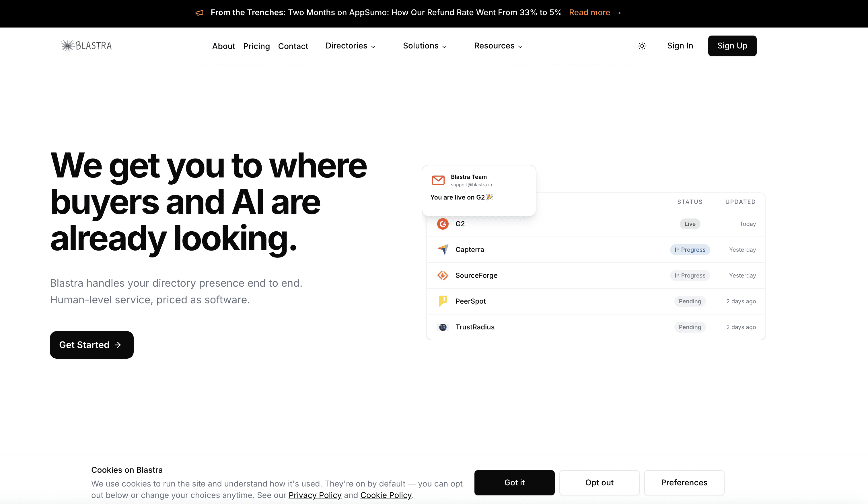Click TrustRadius's Pending status badge
This screenshot has width=868, height=504.
click(690, 327)
